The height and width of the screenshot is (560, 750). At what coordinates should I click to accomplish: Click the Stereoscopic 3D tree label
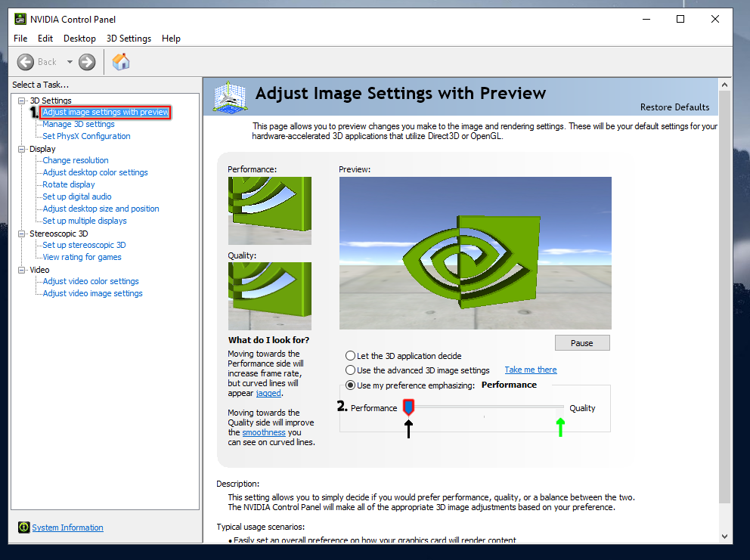coord(59,234)
